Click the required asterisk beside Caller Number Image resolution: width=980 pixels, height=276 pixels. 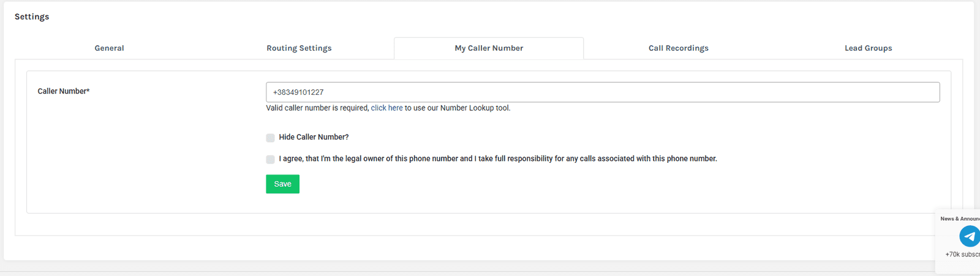click(88, 91)
